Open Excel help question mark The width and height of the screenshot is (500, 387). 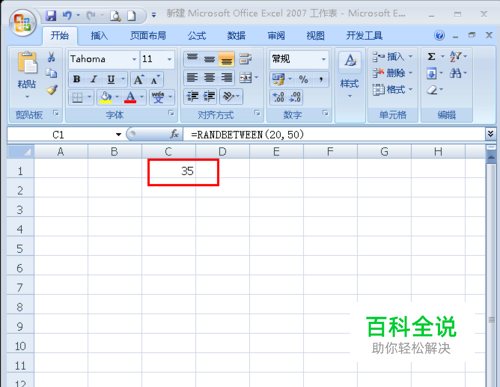tap(440, 35)
